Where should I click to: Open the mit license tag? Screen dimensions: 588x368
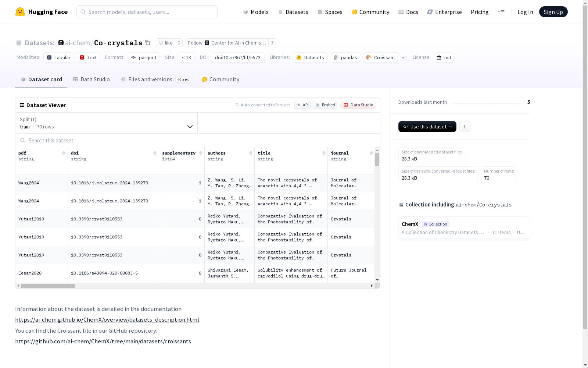point(444,57)
